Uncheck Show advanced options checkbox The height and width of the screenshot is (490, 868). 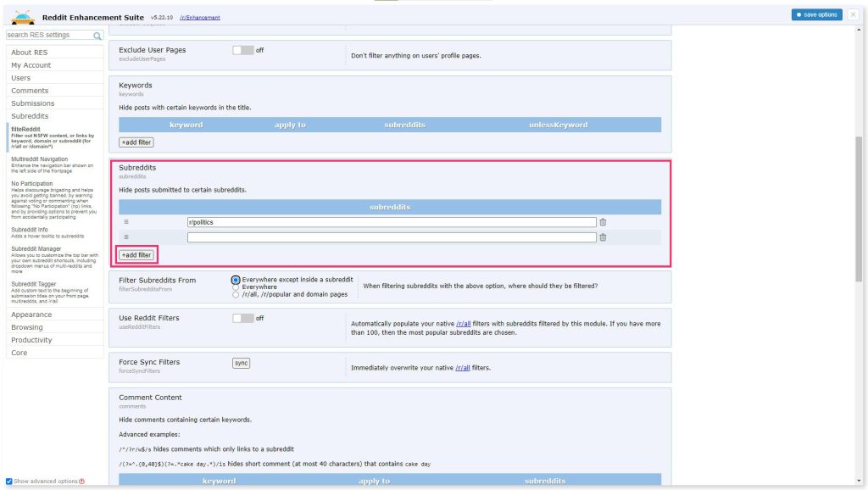(x=9, y=482)
